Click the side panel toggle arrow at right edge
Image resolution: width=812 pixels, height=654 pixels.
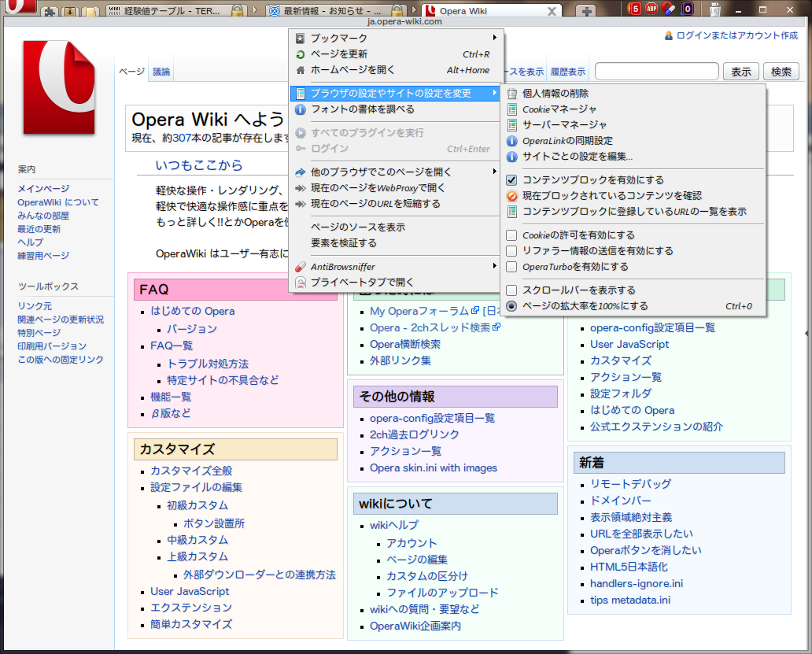[x=806, y=333]
